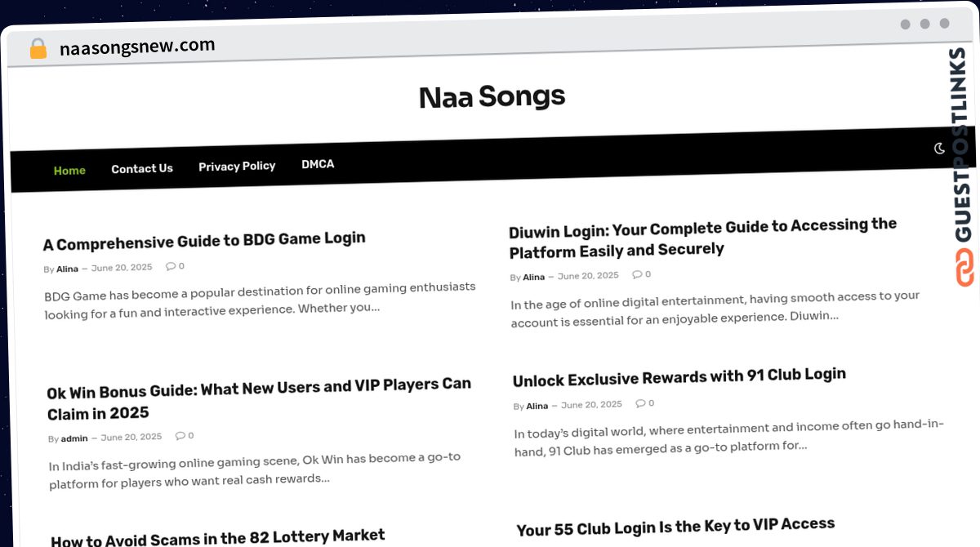
Task: Click author Alina on the Diuwin Login post
Action: click(x=533, y=277)
